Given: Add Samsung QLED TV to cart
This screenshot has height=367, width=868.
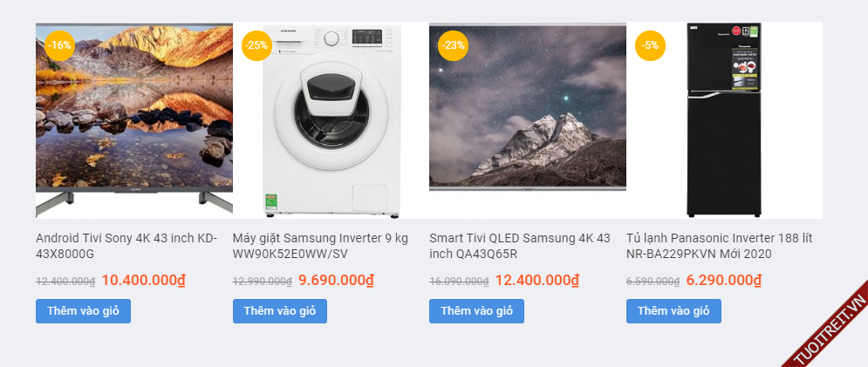Looking at the screenshot, I should [476, 311].
